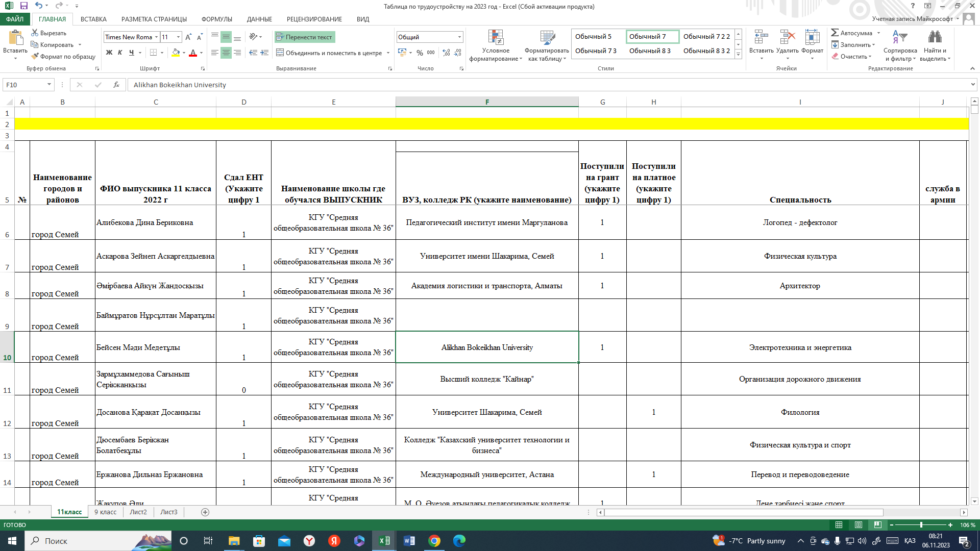
Task: Switch to ФОРМУЛЫ ribbon tab
Action: coord(217,19)
